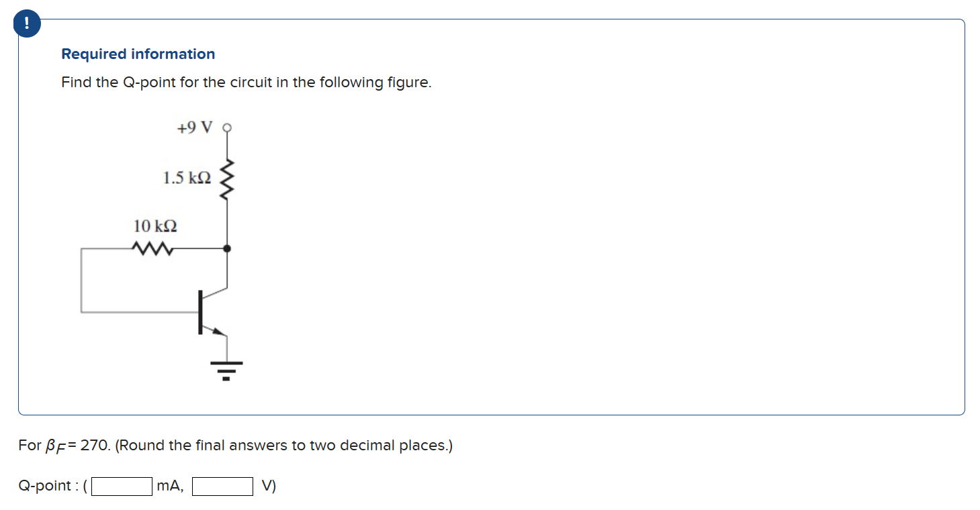The width and height of the screenshot is (980, 510).
Task: Click the +9 V text label
Action: [194, 126]
